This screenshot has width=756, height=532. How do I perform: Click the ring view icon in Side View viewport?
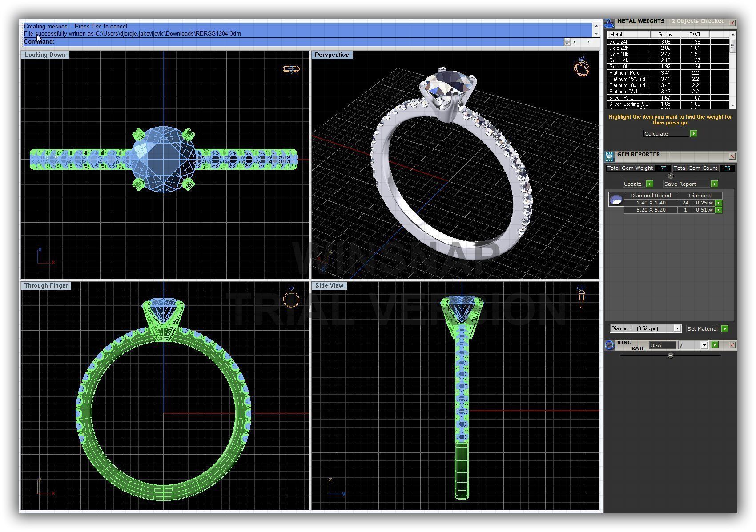pyautogui.click(x=581, y=297)
